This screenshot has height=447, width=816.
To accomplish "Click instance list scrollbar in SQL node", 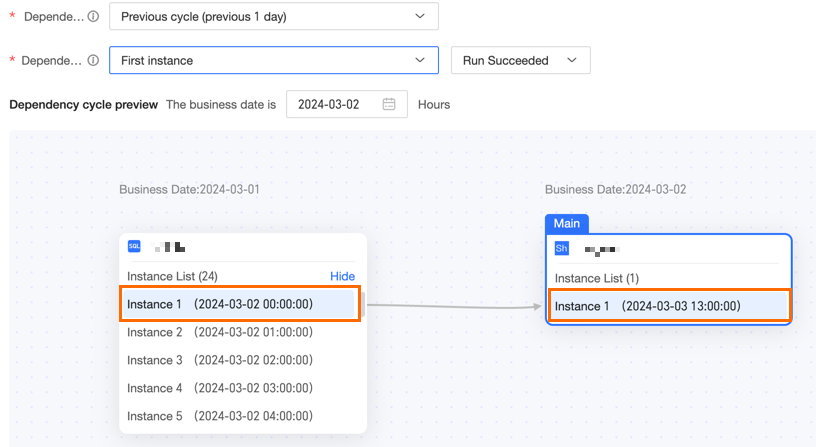I will 363,304.
